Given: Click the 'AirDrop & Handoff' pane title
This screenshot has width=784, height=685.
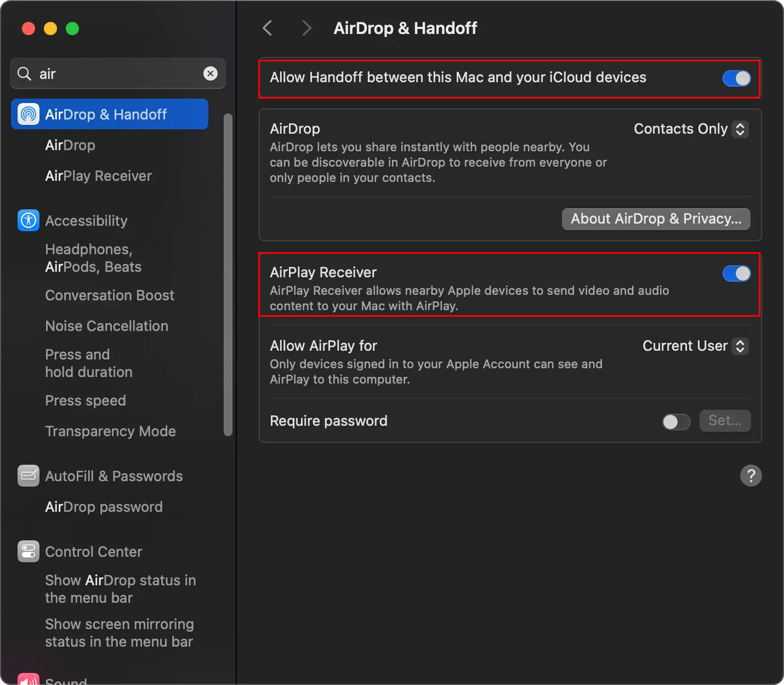Looking at the screenshot, I should (405, 28).
